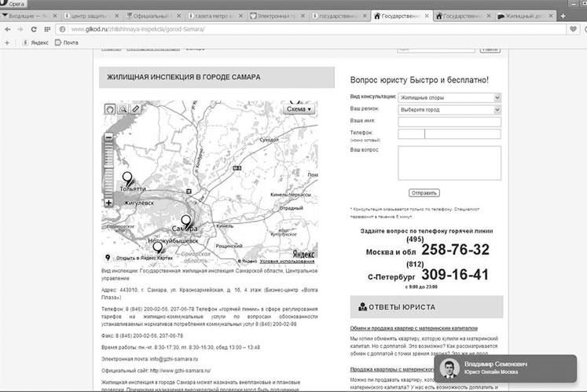The image size is (587, 392).
Task: Bookmark this page with the heart icon
Action: click(573, 29)
